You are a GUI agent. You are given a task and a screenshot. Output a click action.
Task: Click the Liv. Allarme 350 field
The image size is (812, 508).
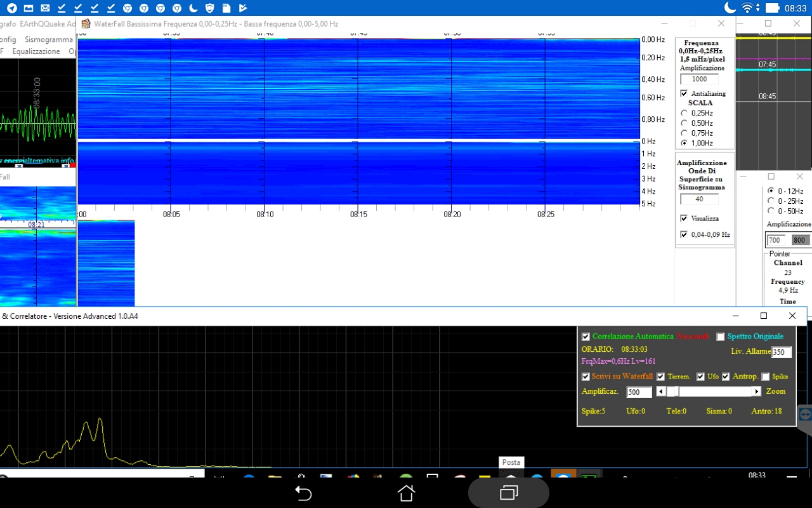[x=782, y=352]
